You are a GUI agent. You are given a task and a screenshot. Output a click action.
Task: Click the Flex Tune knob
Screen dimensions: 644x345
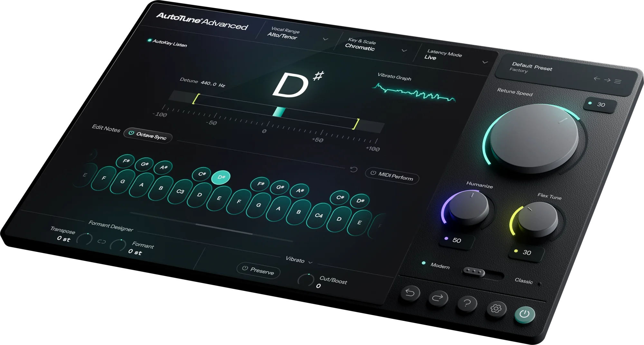538,219
